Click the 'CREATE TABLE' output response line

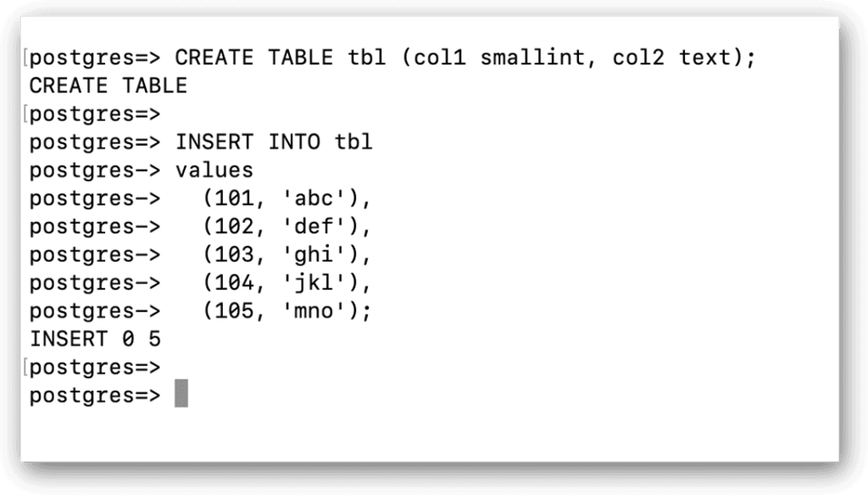click(108, 86)
